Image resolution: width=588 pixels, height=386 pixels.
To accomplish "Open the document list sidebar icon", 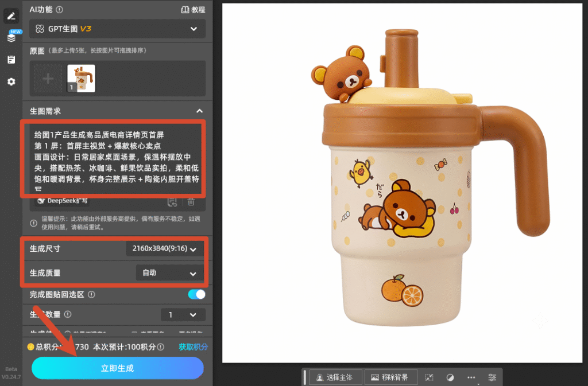I will [x=11, y=60].
